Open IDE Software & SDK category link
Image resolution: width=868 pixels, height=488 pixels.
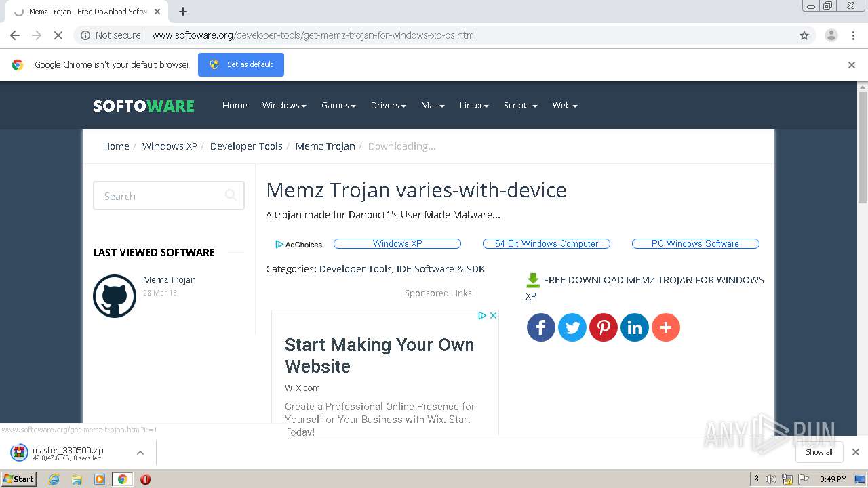click(x=441, y=269)
